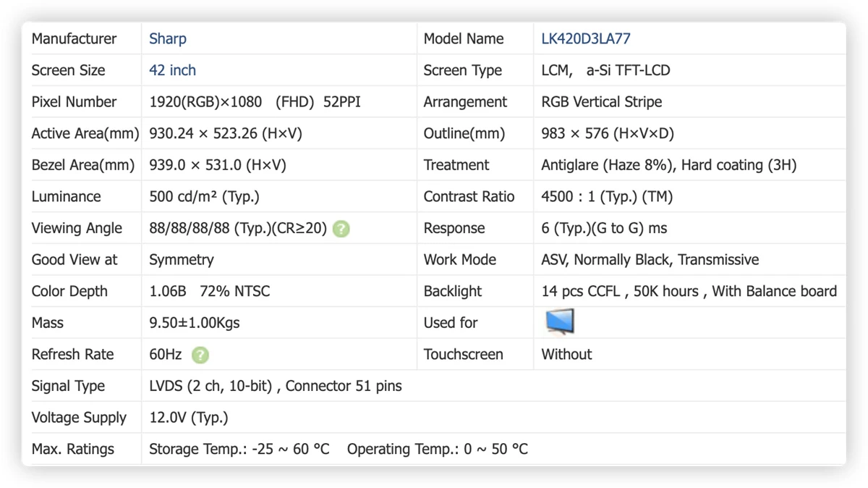Open the LK420D3LA77 model link
This screenshot has width=868, height=488.
click(586, 39)
